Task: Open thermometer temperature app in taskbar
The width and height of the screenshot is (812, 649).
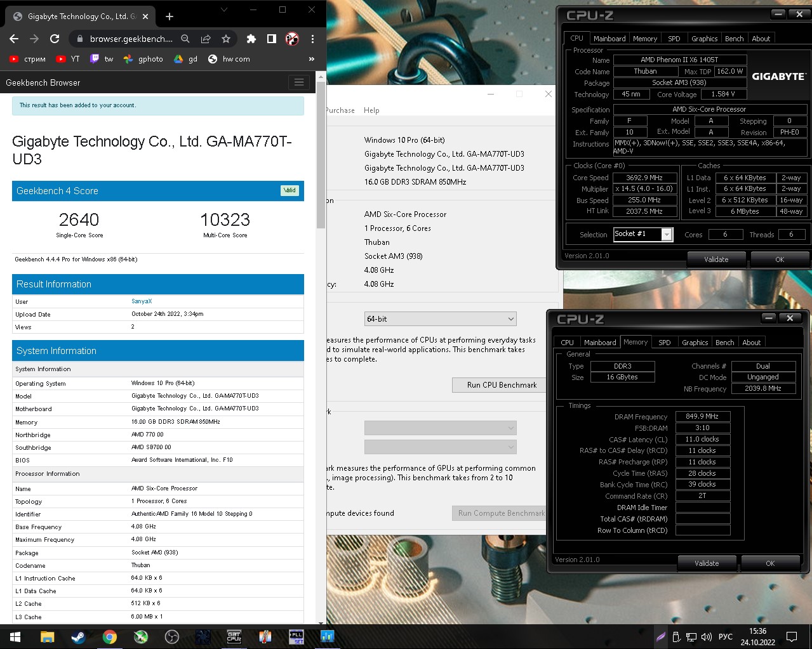Action: pyautogui.click(x=265, y=637)
